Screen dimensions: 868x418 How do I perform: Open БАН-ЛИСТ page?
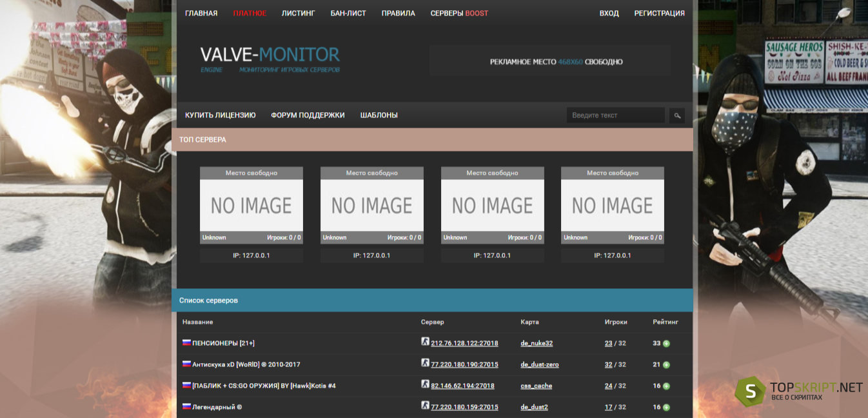pos(348,13)
